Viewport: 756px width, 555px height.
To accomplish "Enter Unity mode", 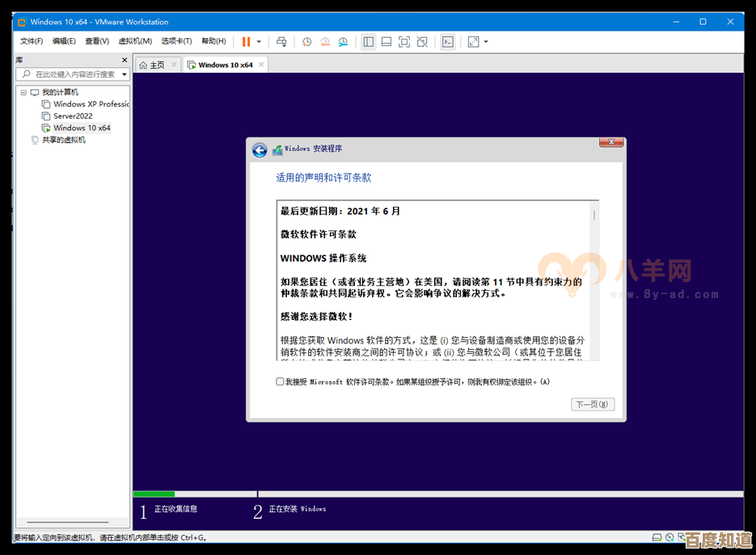I will 423,41.
